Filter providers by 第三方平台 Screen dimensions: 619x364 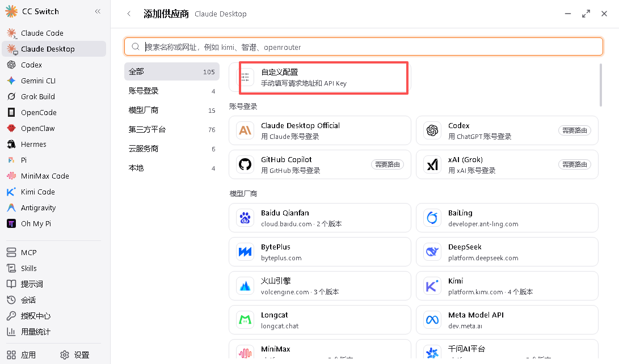click(172, 129)
